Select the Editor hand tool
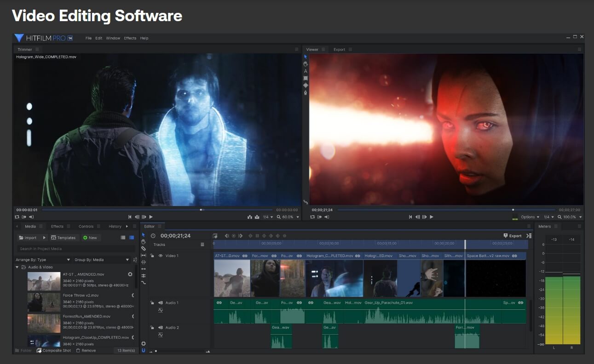 coord(144,242)
